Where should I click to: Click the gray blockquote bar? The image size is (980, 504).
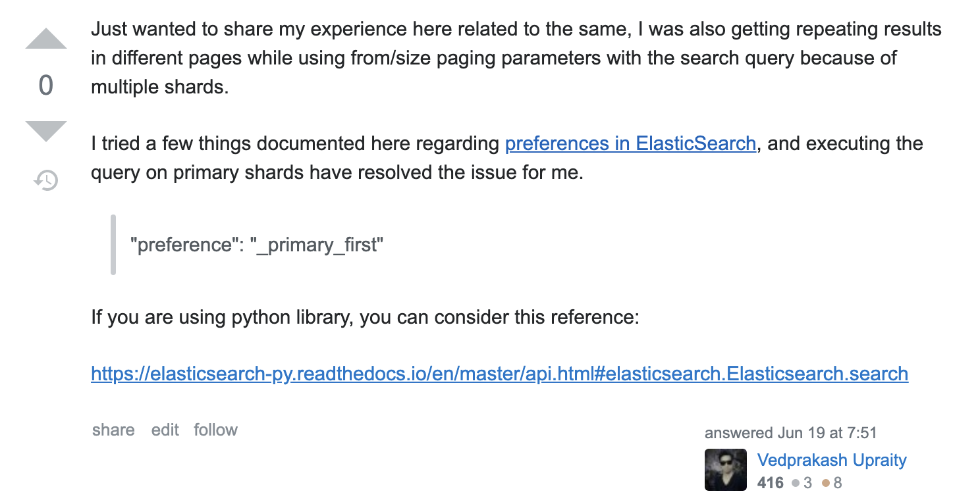pyautogui.click(x=113, y=244)
